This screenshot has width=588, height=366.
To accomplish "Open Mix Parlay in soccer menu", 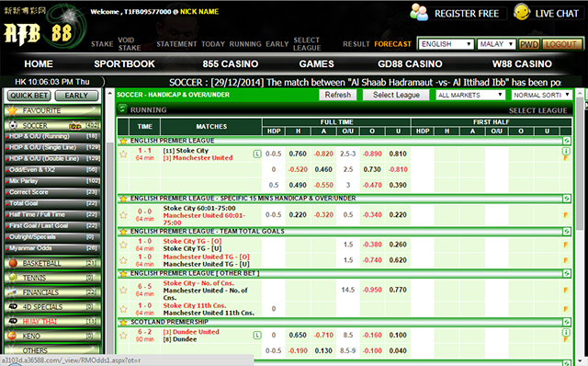I will point(52,181).
